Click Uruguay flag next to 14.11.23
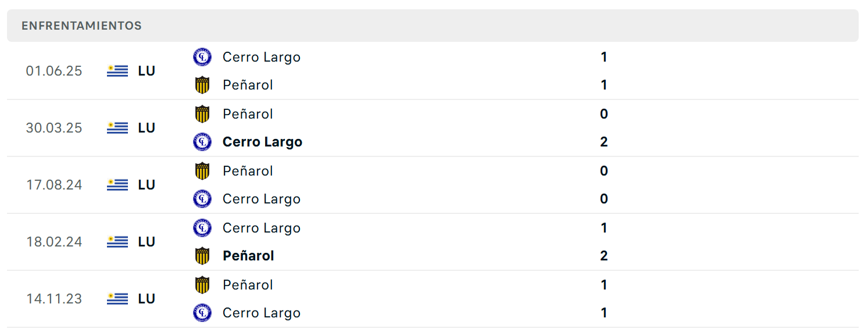The image size is (868, 336). [117, 299]
